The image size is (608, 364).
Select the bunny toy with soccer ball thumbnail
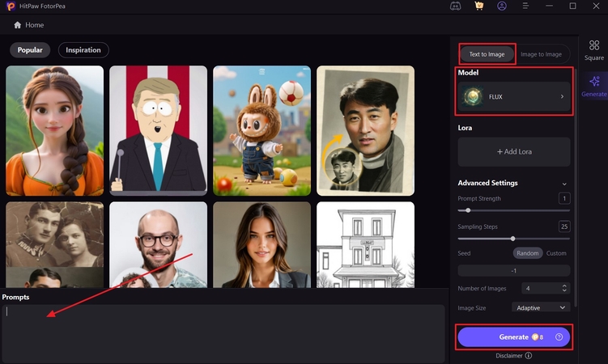point(261,130)
